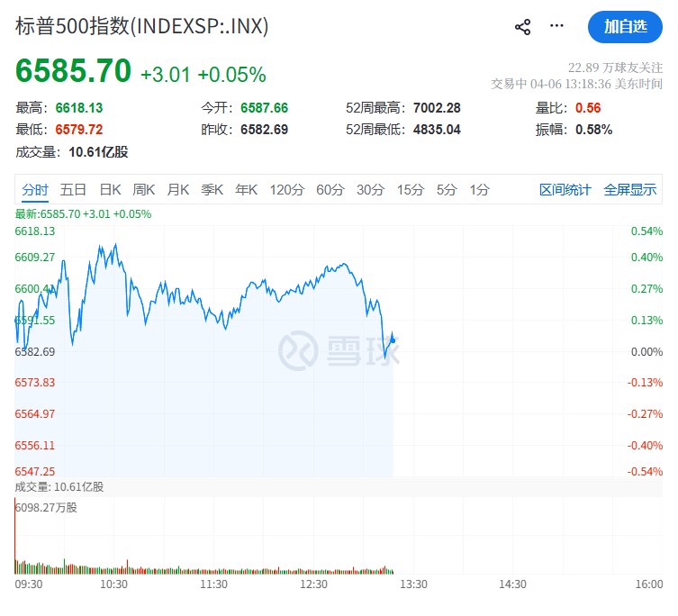Show the 120分 interval chart

286,190
